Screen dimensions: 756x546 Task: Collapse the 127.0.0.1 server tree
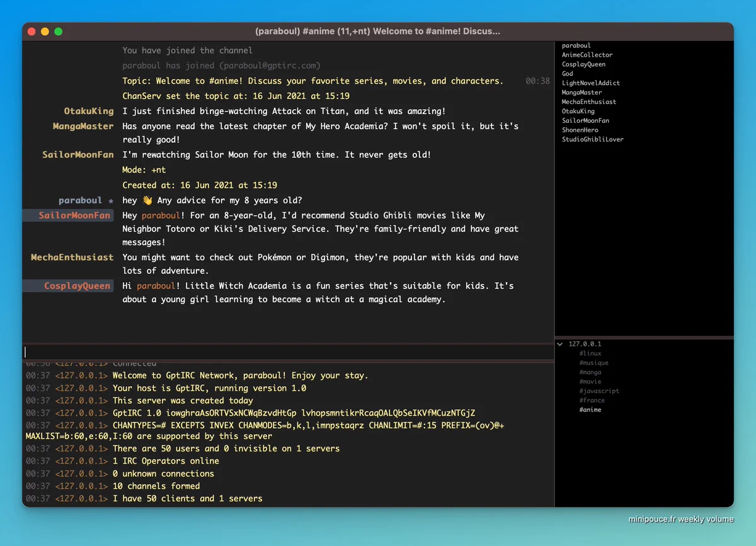tap(559, 344)
